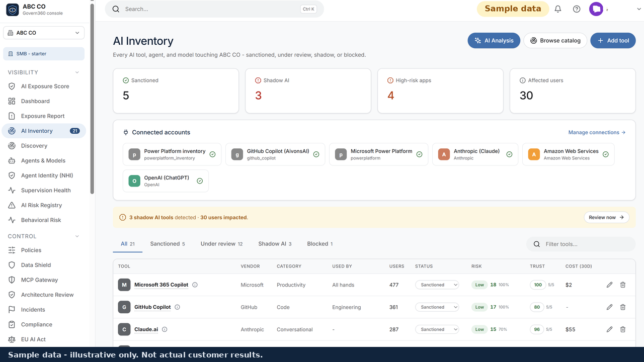
Task: Select the SMB - starter plan item
Action: 44,54
